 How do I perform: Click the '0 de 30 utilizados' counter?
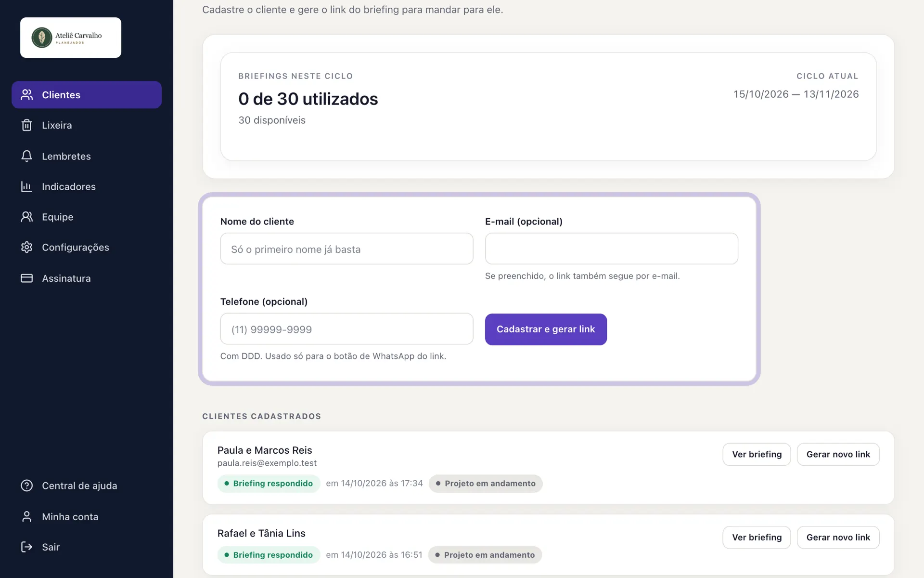tap(308, 99)
